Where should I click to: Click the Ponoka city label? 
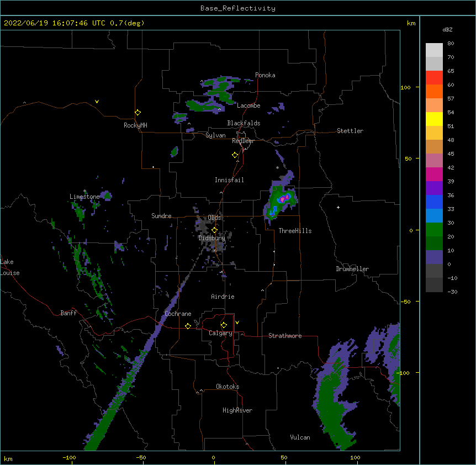coord(265,75)
